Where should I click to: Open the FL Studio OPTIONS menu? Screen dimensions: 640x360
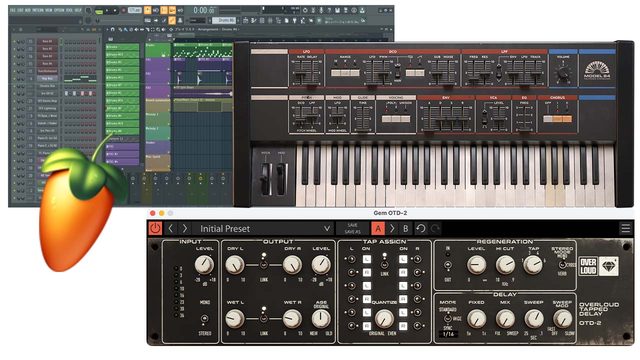coord(60,10)
